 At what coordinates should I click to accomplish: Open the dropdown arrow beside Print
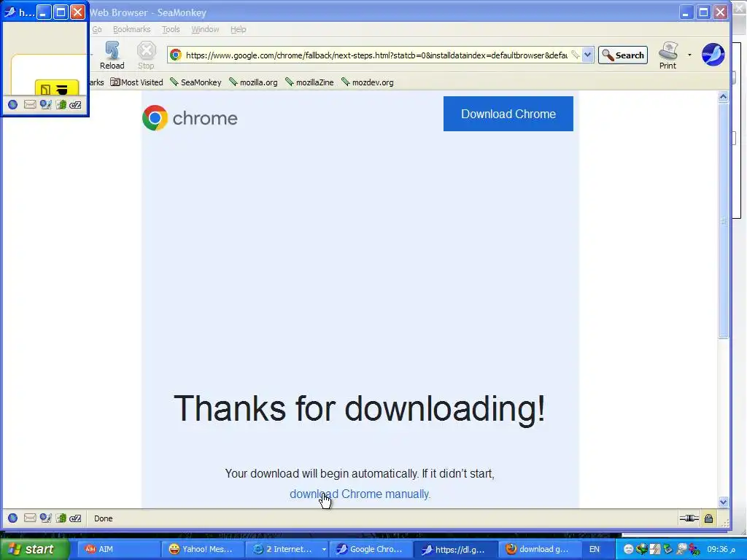689,55
